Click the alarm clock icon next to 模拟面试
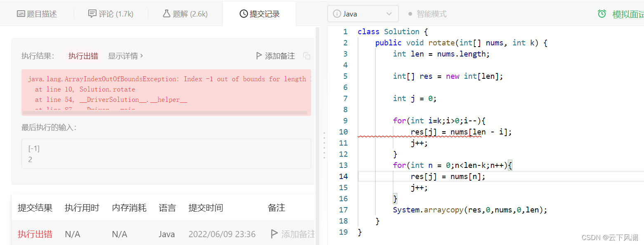Viewport: 644px width, 245px height. pos(602,14)
